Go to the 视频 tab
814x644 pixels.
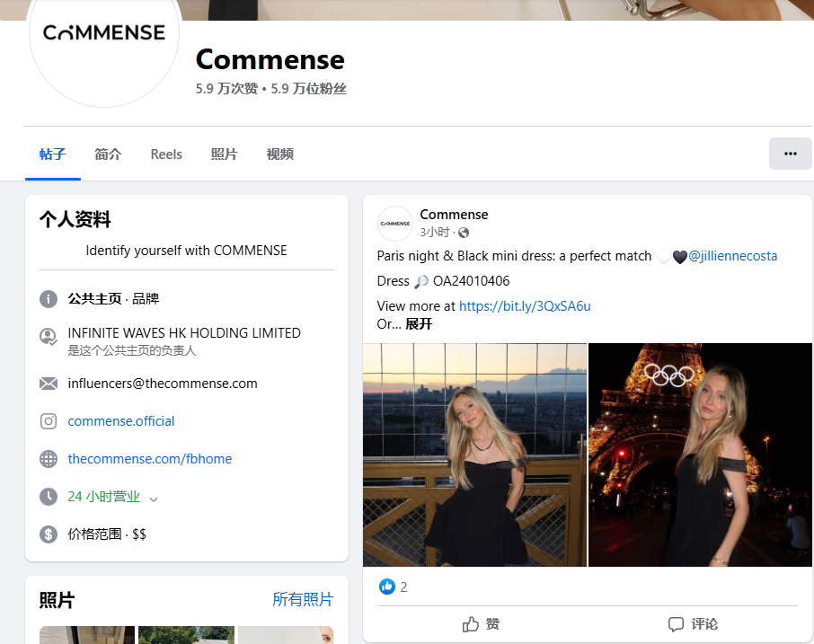coord(279,154)
